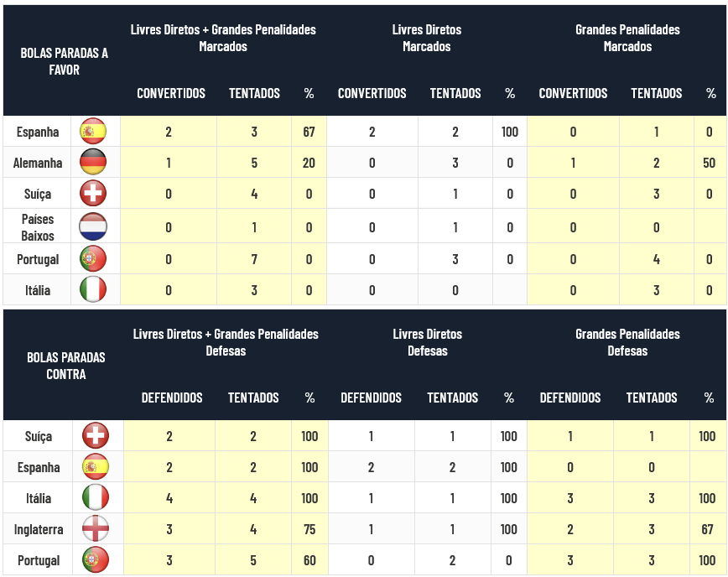Click the first 'Convertidos' column header
Image resolution: width=728 pixels, height=577 pixels.
[171, 93]
